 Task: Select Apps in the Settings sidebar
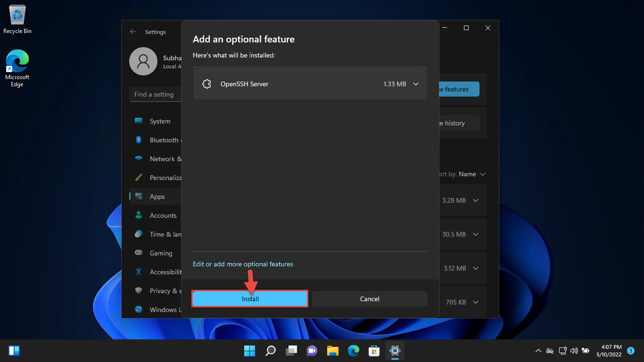[157, 196]
